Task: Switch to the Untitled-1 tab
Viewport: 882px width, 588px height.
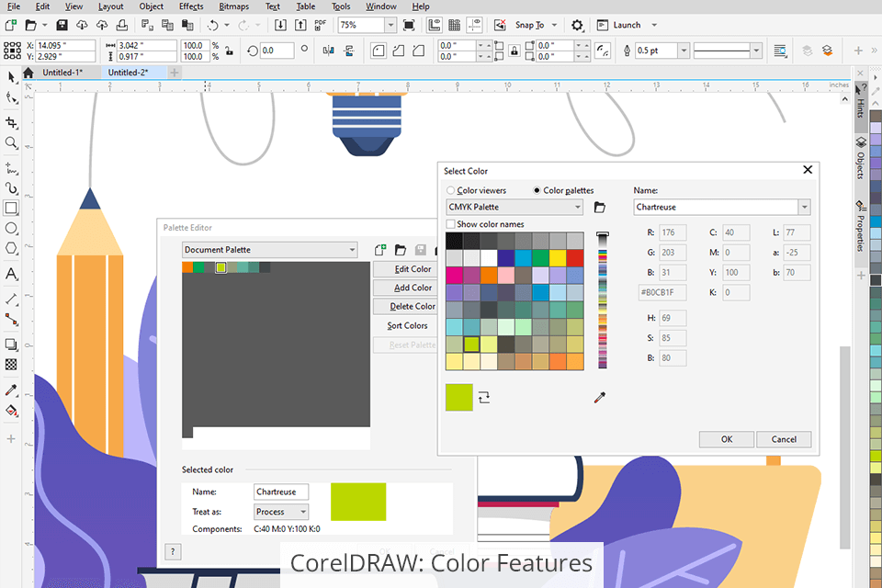Action: [x=62, y=72]
